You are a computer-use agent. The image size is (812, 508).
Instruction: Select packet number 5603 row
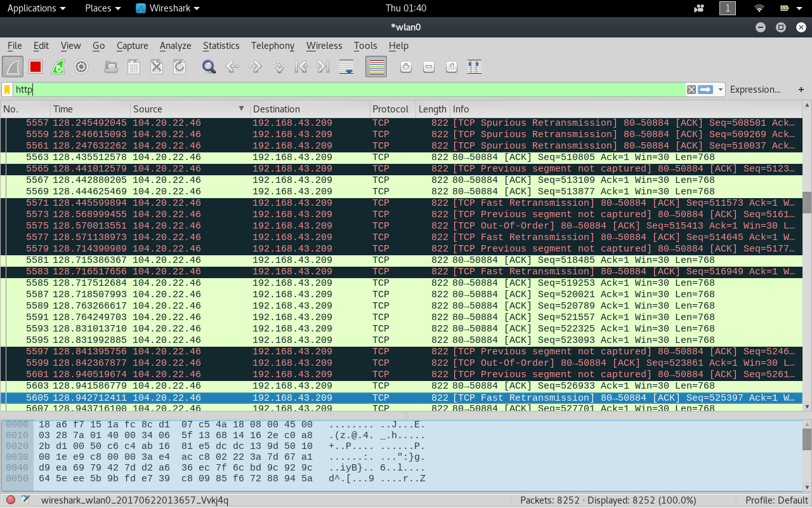pyautogui.click(x=401, y=386)
